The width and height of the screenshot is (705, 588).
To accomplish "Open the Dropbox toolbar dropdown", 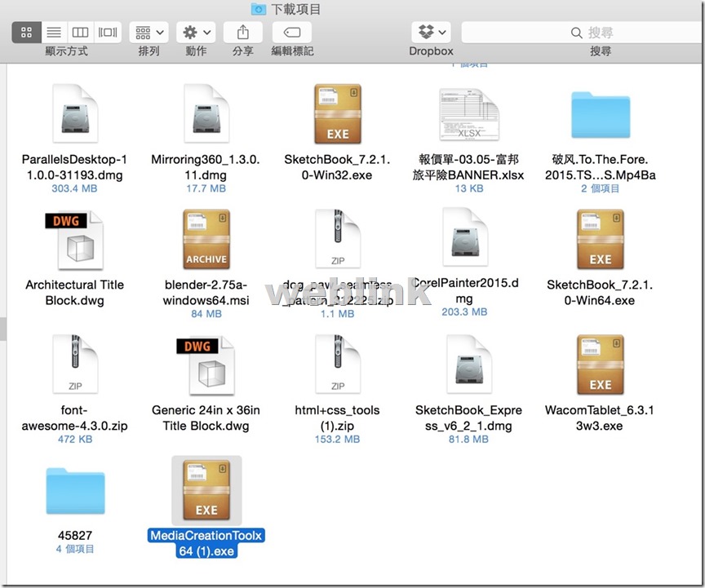I will [431, 33].
